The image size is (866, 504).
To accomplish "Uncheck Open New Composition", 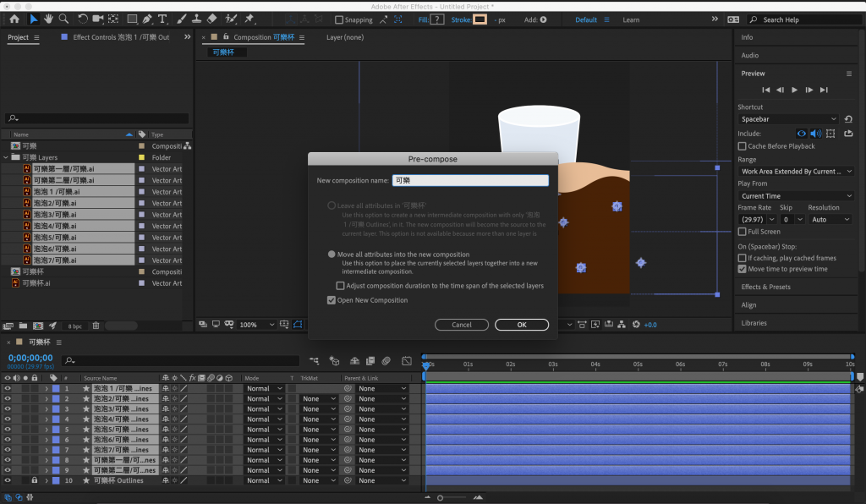I will [332, 300].
